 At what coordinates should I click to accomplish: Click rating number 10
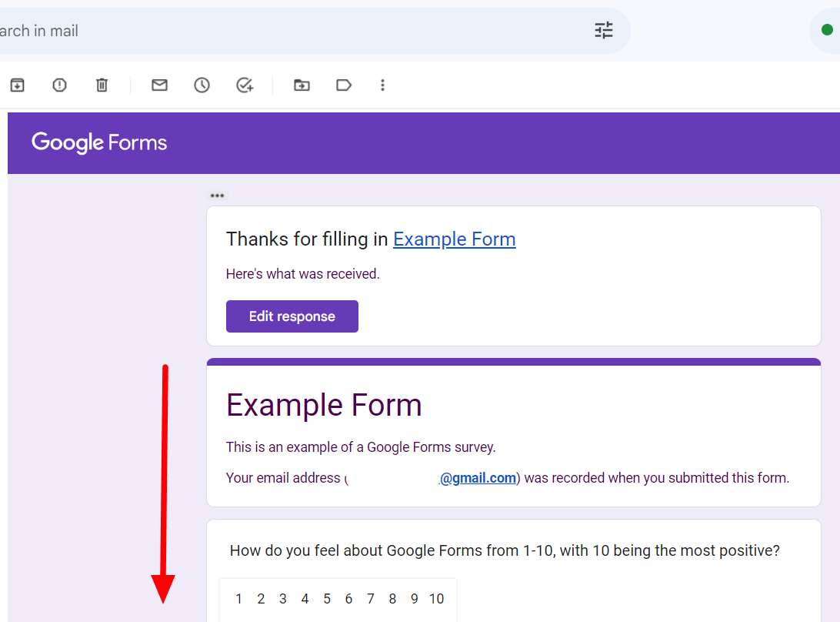pos(437,599)
